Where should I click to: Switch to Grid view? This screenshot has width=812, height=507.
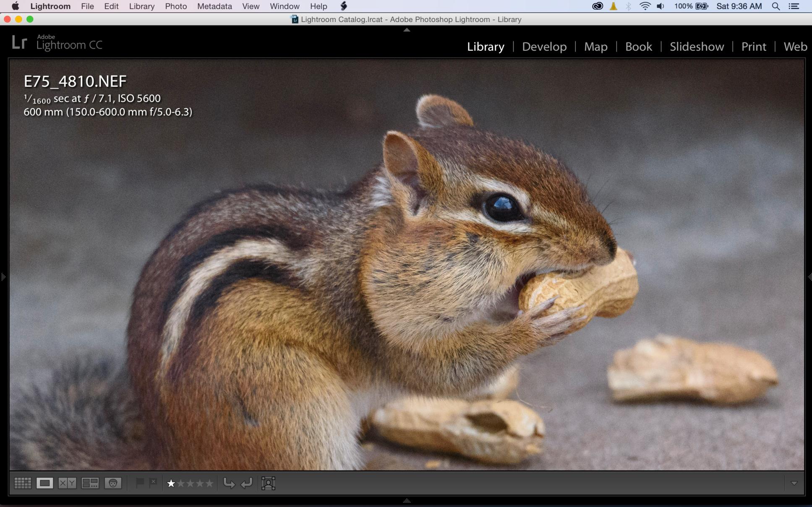(23, 483)
